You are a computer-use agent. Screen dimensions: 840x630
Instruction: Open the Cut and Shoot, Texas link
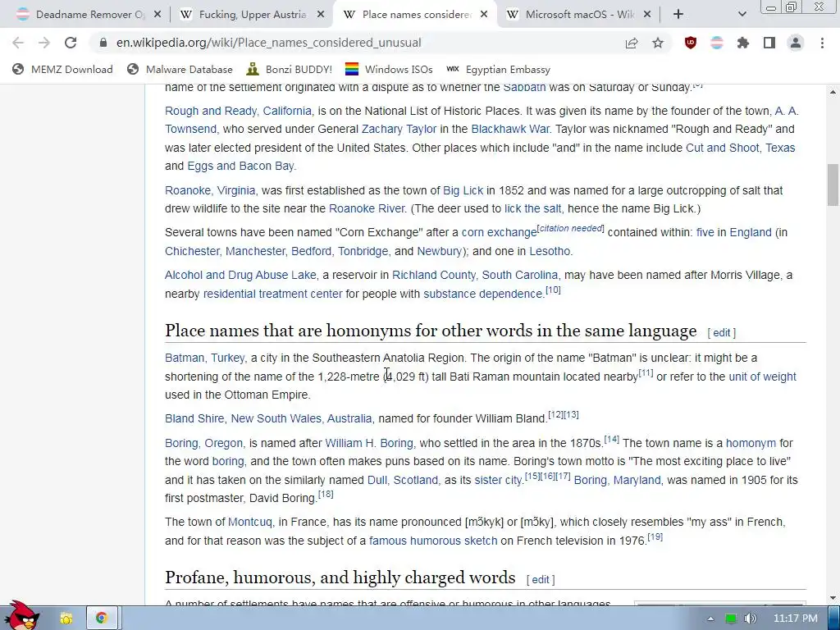(x=741, y=148)
